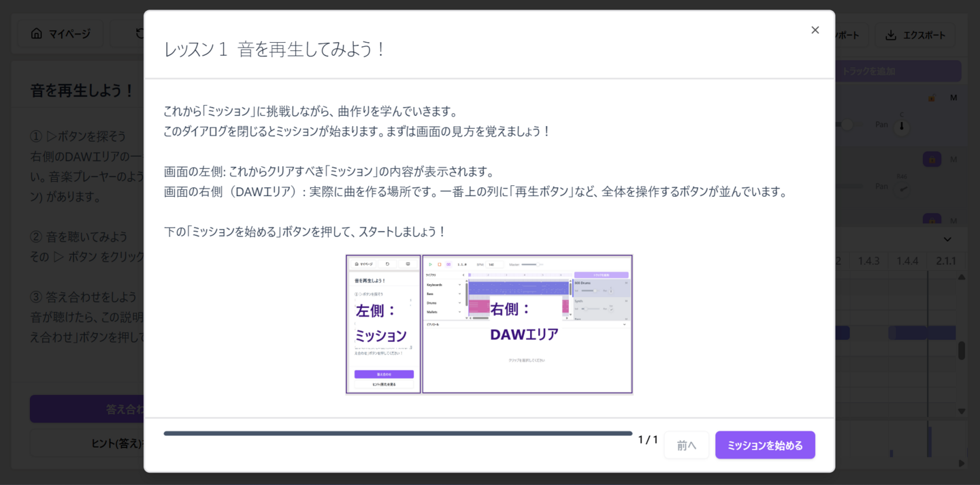Click the 前へ button
The height and width of the screenshot is (485, 980).
click(x=686, y=445)
